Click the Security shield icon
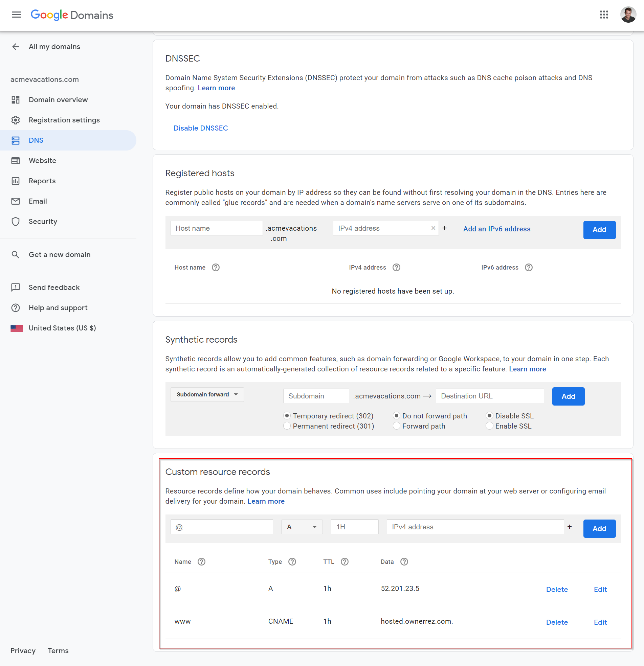Screen dimensions: 644x666 [16, 222]
